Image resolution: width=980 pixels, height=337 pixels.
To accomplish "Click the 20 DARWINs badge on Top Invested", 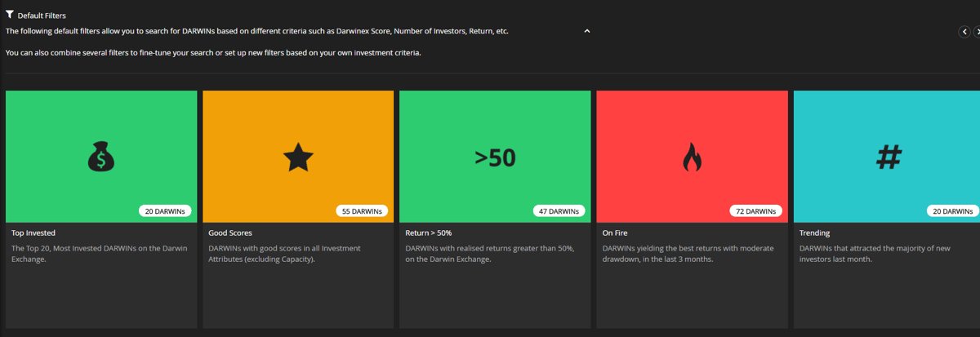I will tap(165, 211).
